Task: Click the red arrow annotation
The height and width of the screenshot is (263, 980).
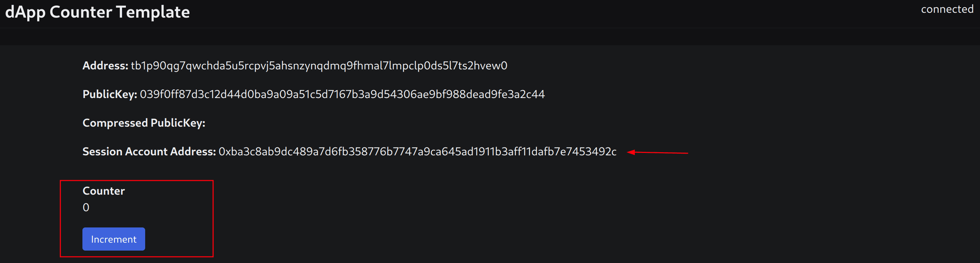Action: pos(657,152)
